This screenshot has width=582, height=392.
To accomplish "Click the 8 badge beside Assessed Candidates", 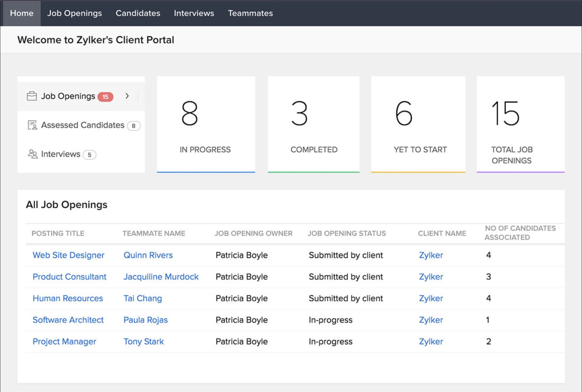I will (133, 126).
